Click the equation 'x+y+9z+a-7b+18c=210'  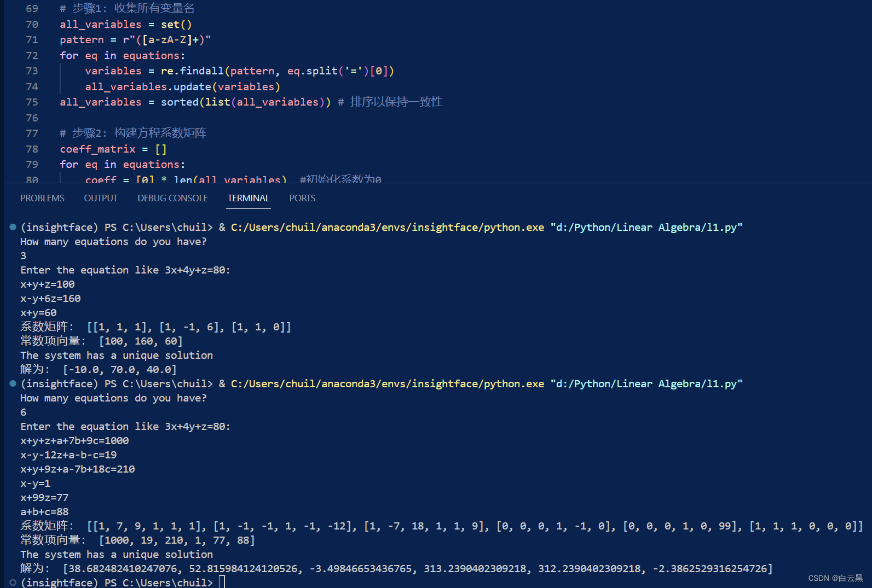coord(78,469)
